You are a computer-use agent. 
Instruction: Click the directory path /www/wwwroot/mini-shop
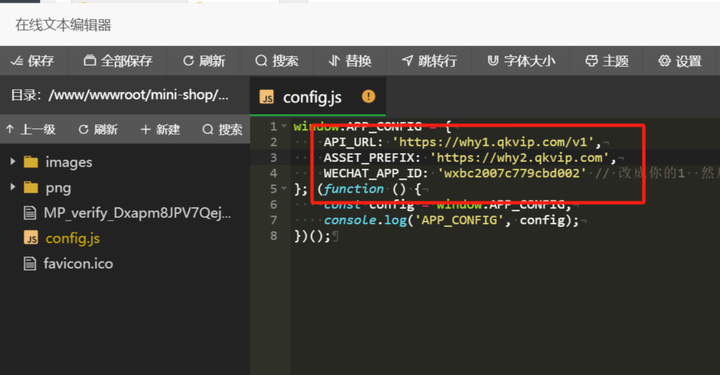coord(138,95)
